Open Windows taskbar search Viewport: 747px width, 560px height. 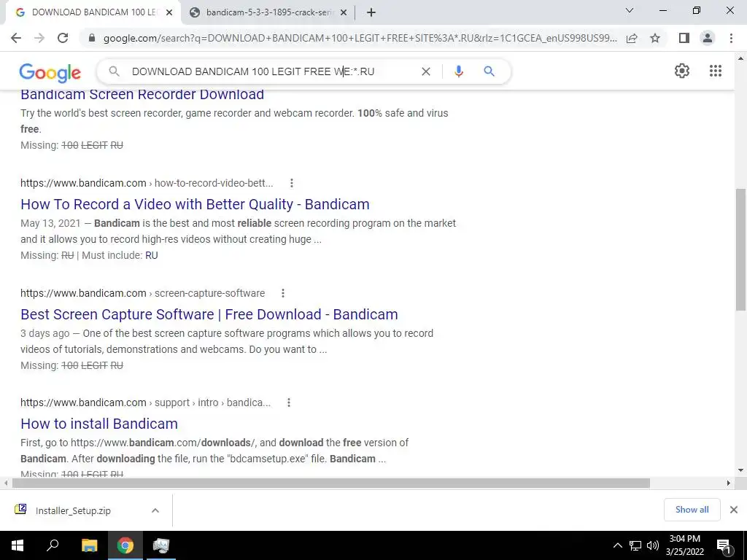coord(53,545)
